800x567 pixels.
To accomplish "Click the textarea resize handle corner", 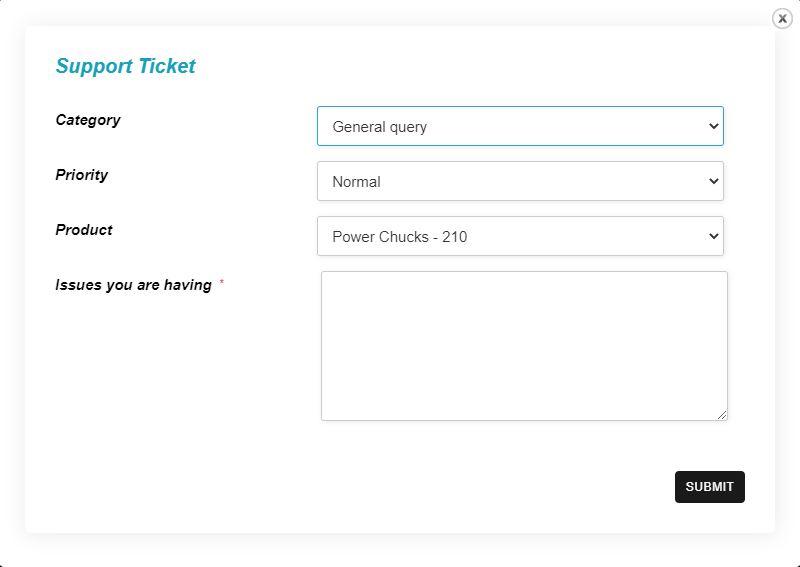I will pyautogui.click(x=722, y=415).
